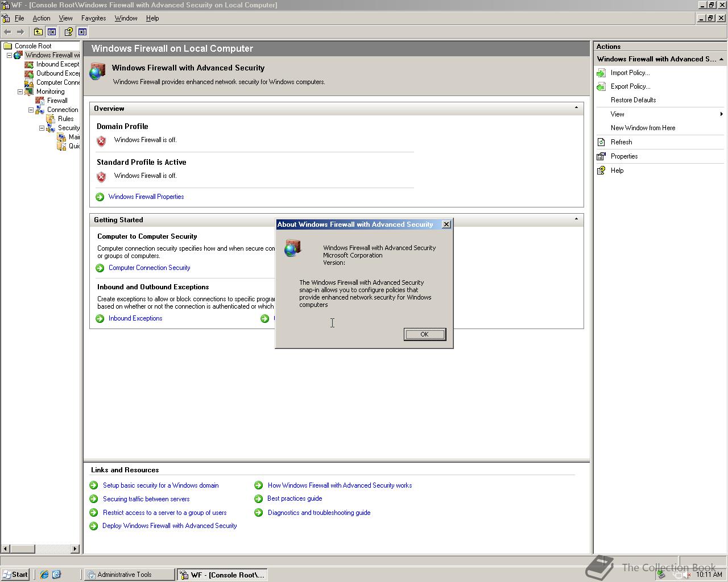728x582 pixels.
Task: Switch to Administrative Tools taskbar button
Action: pyautogui.click(x=130, y=575)
